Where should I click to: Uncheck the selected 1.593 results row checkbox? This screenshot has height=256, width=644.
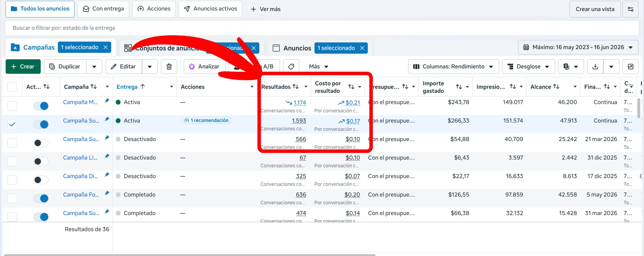point(12,124)
